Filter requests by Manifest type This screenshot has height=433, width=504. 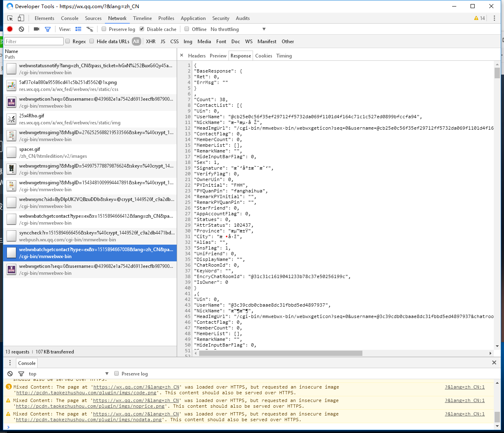coord(267,42)
